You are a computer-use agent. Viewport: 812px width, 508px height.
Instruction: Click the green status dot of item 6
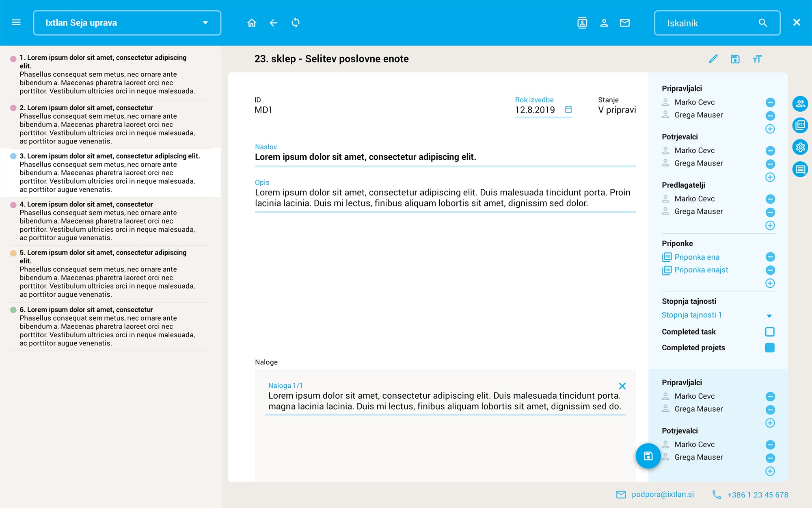(x=13, y=310)
